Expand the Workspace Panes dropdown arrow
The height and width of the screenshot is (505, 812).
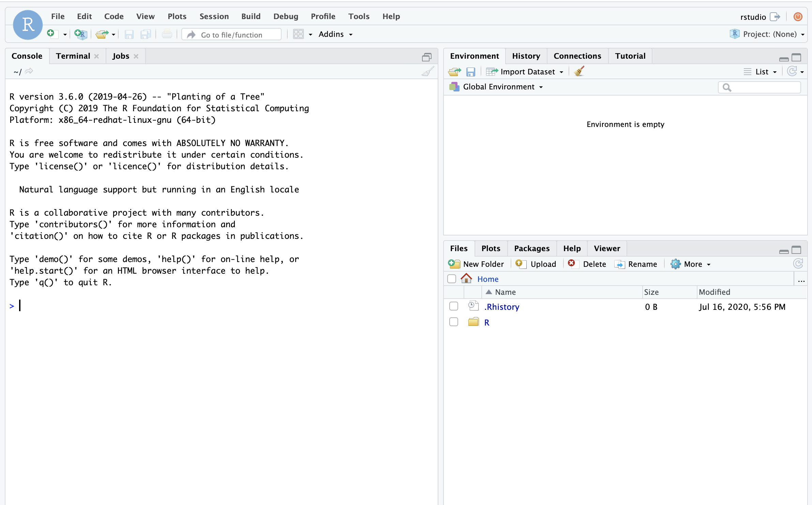pos(310,34)
